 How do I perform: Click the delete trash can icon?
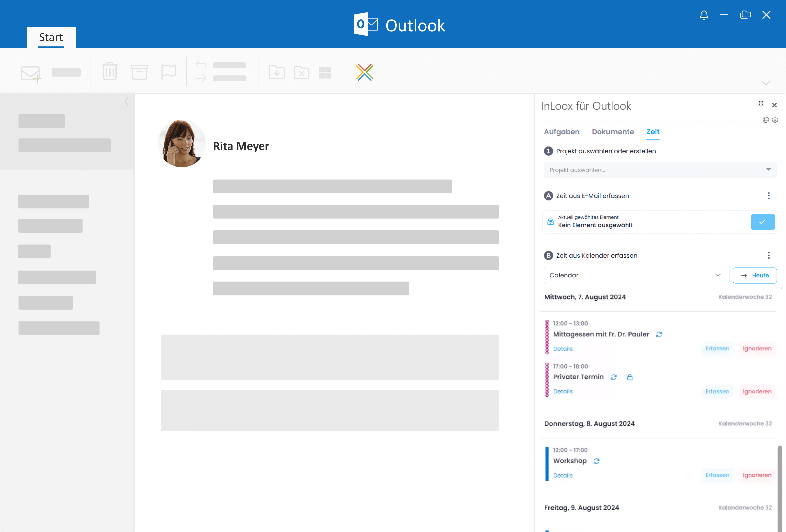tap(110, 72)
